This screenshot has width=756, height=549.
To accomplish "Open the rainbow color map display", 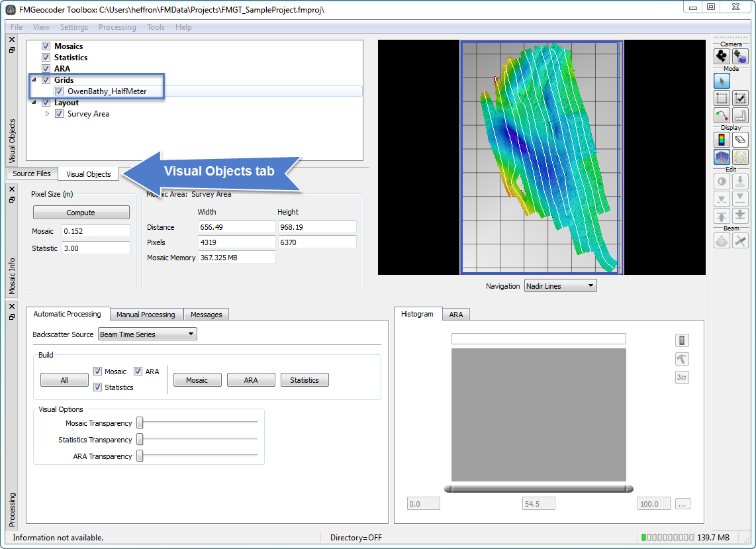I will tap(722, 140).
